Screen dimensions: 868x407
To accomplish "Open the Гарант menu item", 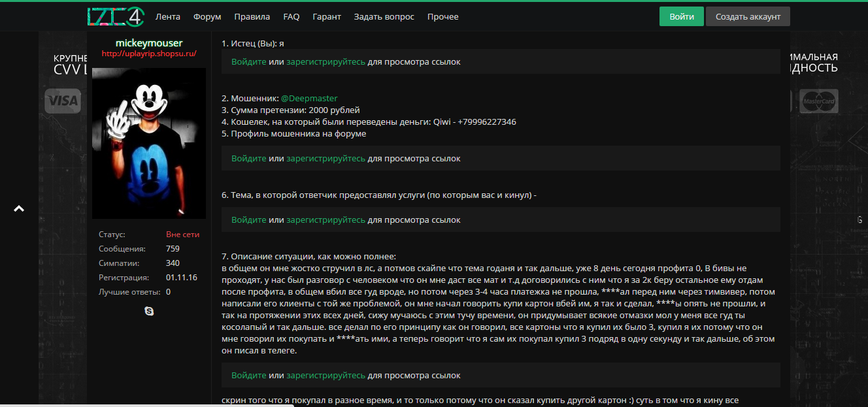I will point(327,16).
